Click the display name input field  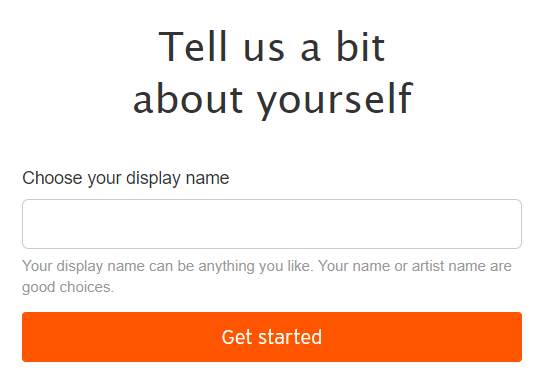point(272,224)
